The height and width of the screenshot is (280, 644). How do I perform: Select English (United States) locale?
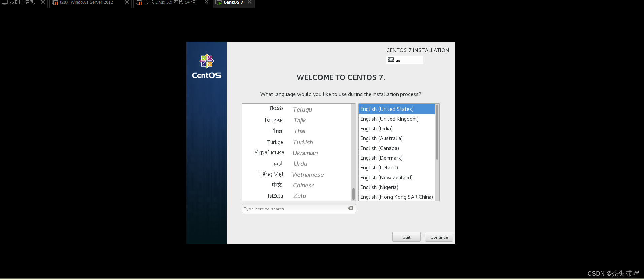point(397,109)
